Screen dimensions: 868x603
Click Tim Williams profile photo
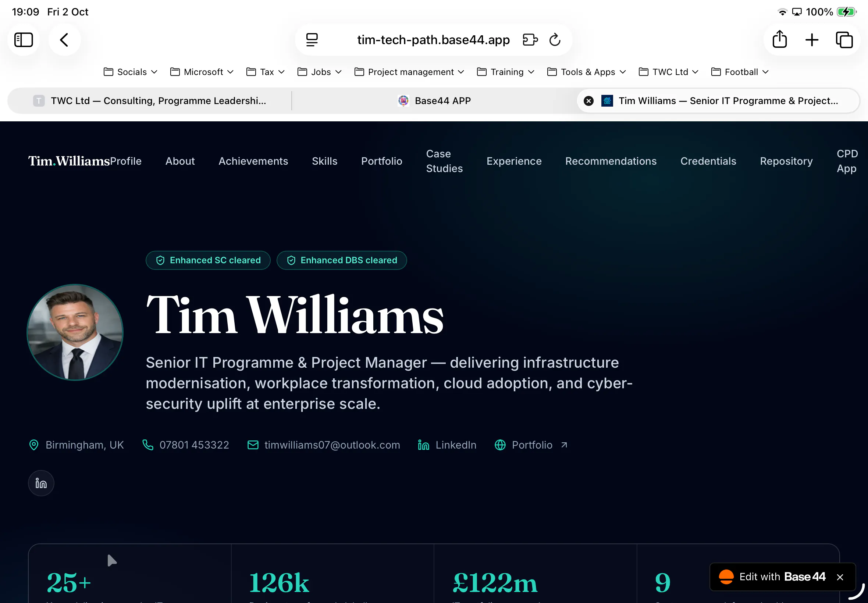tap(75, 332)
